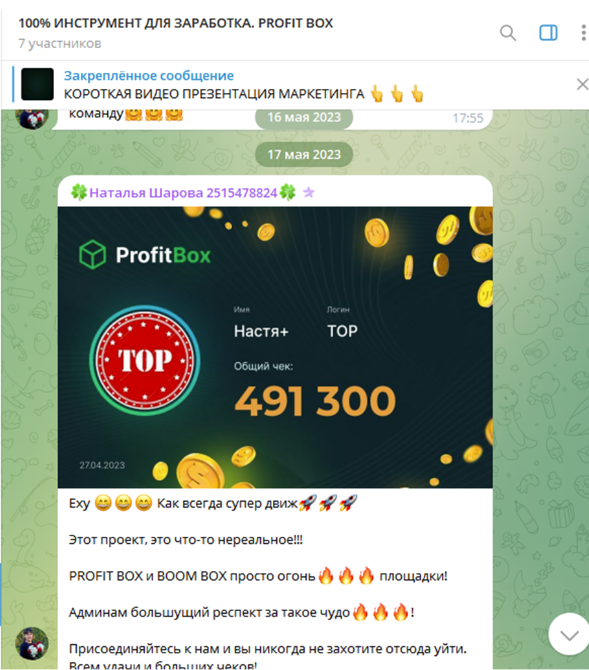Click the "Закреплённое сообщение" pinned header

click(x=149, y=76)
